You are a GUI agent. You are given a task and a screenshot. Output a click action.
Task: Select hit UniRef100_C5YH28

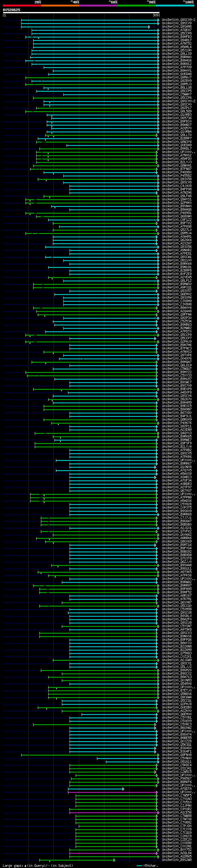click(x=177, y=504)
